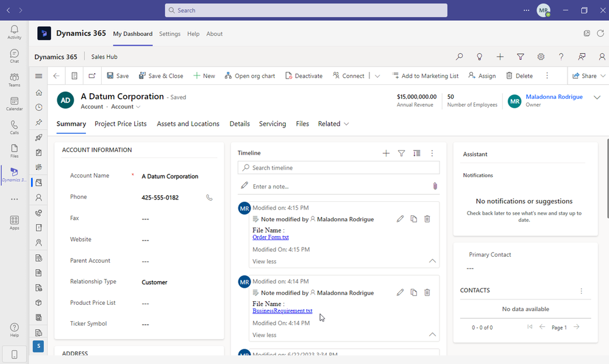Open Pinned items icon
This screenshot has width=609, height=364.
(x=38, y=123)
